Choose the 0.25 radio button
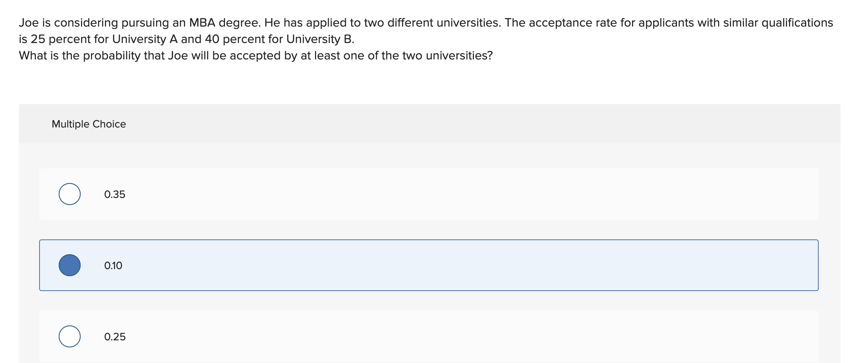Image resolution: width=868 pixels, height=363 pixels. point(70,336)
